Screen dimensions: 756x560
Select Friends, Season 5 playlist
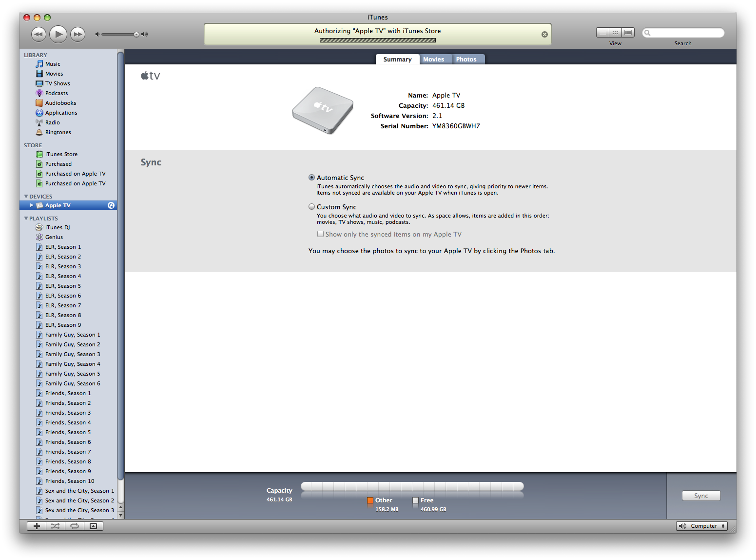click(68, 432)
